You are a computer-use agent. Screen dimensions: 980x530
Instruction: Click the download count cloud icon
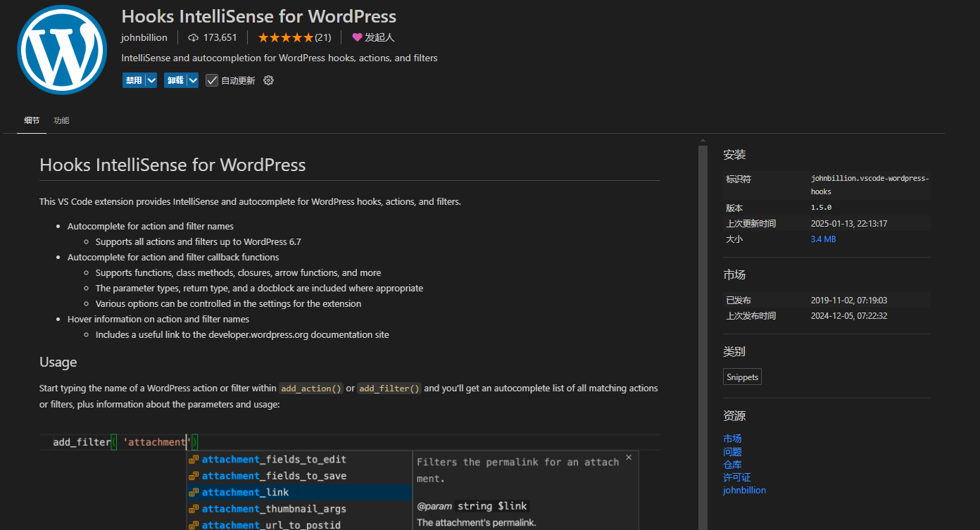(x=194, y=37)
